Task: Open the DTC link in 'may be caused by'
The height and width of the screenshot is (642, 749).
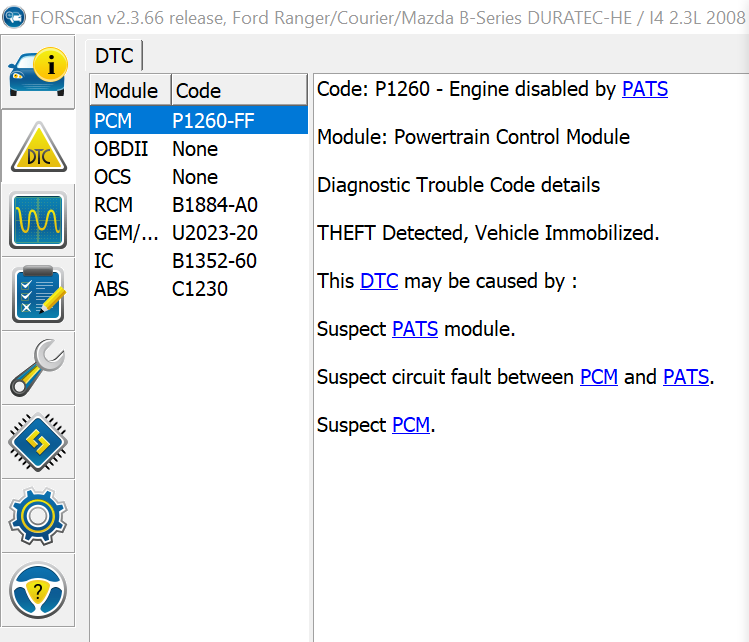Action: (x=379, y=281)
